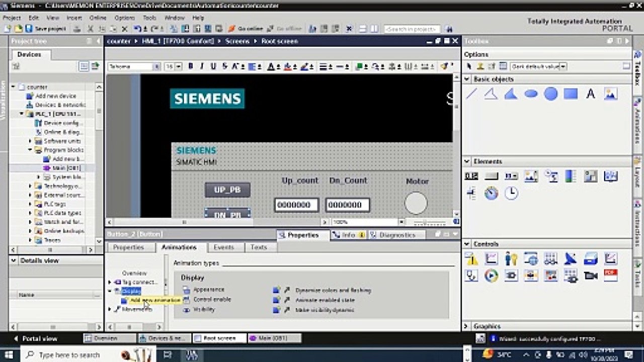The image size is (644, 362).
Task: Click the Search in project field
Action: coord(412,29)
